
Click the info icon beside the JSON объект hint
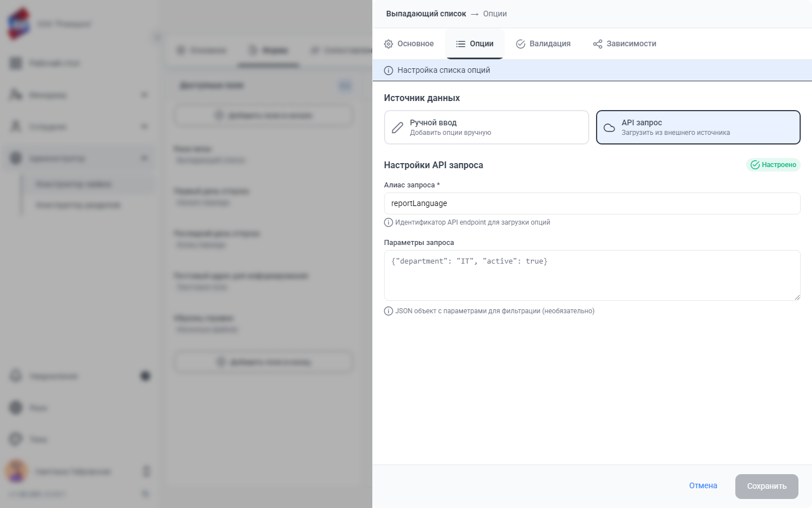point(389,311)
